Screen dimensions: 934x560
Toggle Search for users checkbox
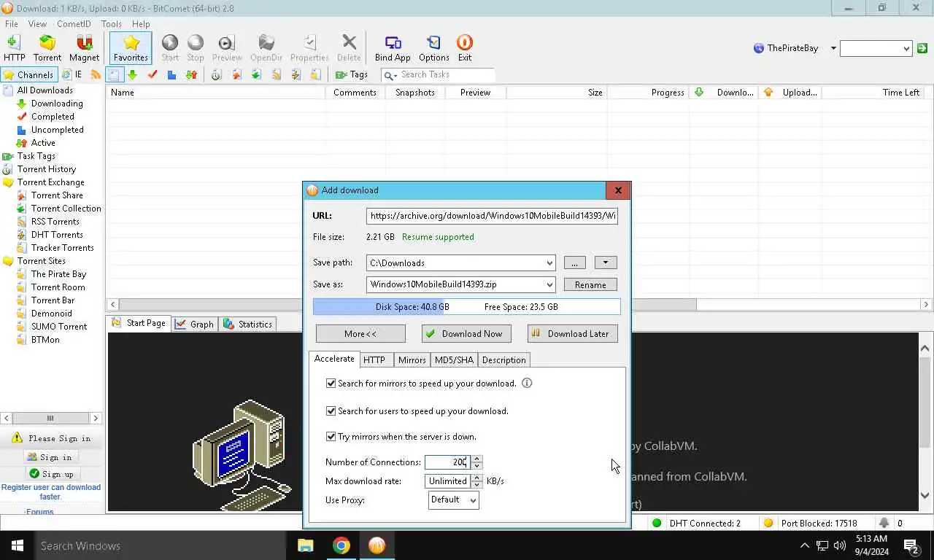pos(331,411)
